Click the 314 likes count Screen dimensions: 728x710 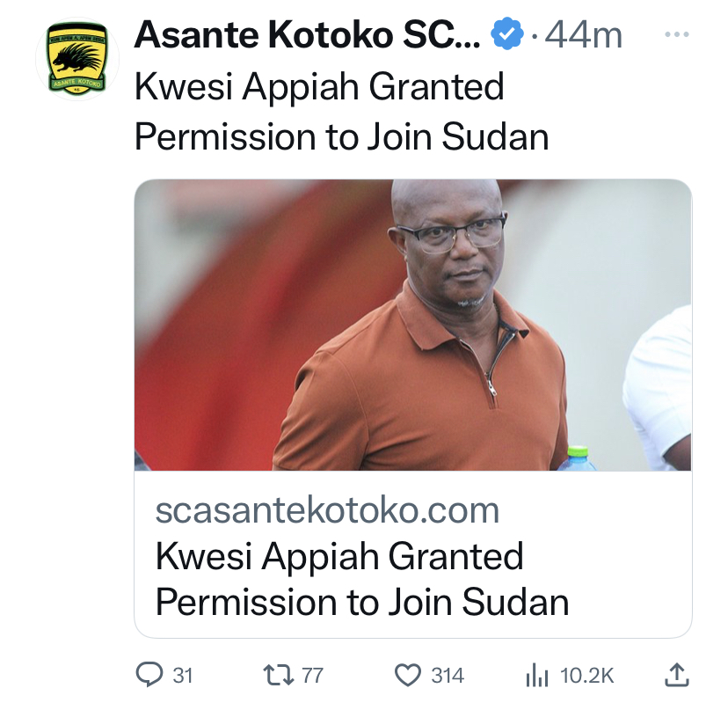[x=448, y=676]
